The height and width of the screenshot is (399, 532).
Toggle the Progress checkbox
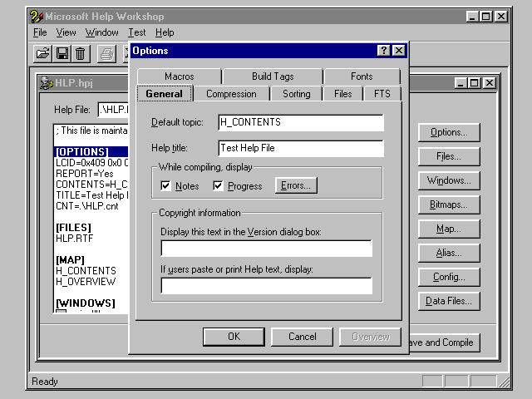tap(219, 185)
